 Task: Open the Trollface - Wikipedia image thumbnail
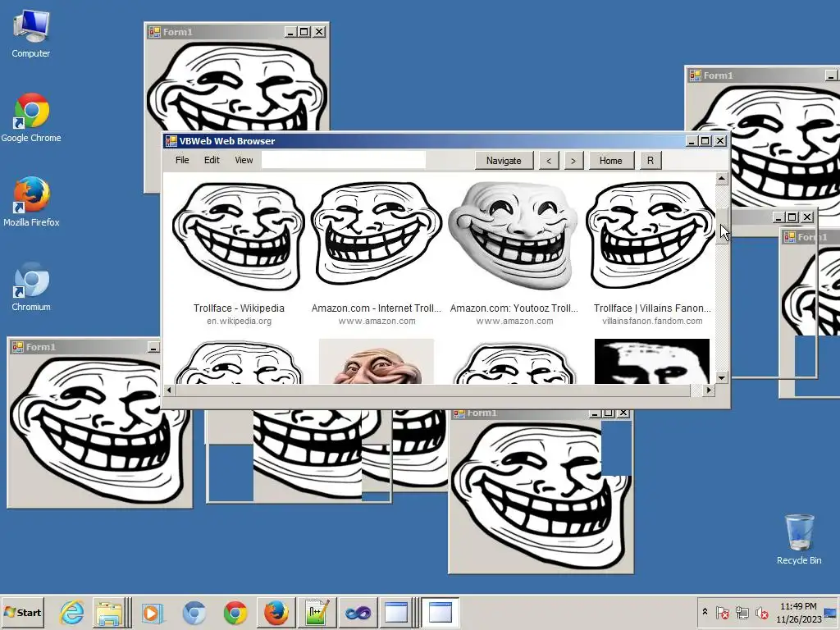coord(239,235)
